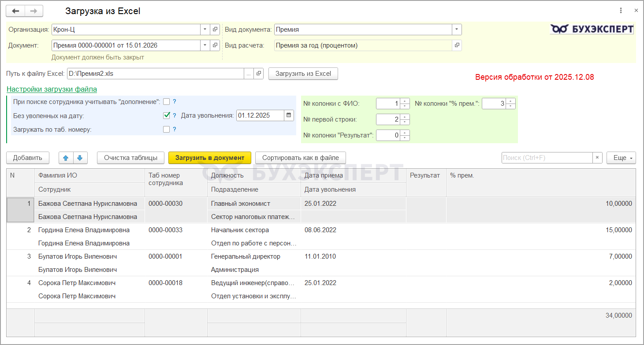Toggle 'Загружать по таб. номеру' checkbox
The width and height of the screenshot is (644, 345).
tap(166, 130)
